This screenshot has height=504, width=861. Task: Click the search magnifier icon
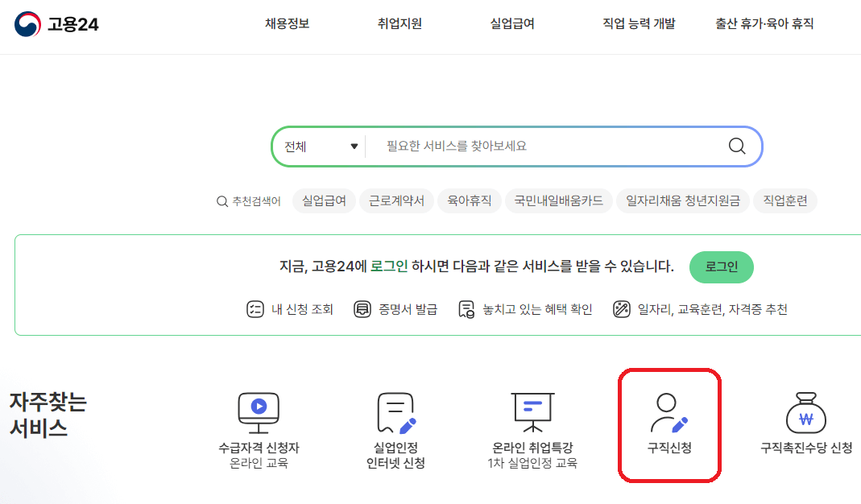(x=735, y=146)
